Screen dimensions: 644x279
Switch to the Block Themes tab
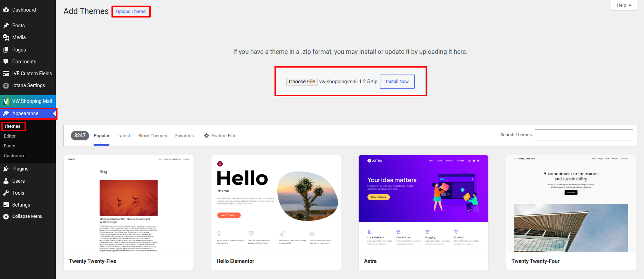[152, 135]
